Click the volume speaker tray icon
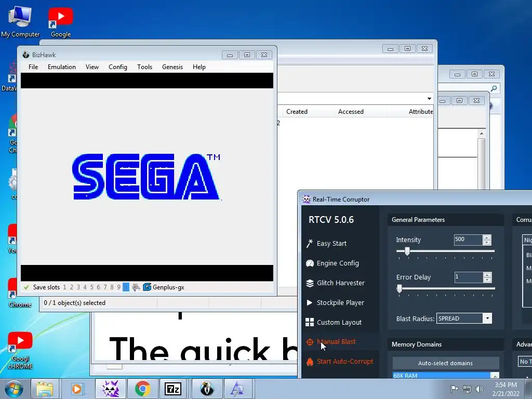Image resolution: width=532 pixels, height=399 pixels. pos(480,389)
